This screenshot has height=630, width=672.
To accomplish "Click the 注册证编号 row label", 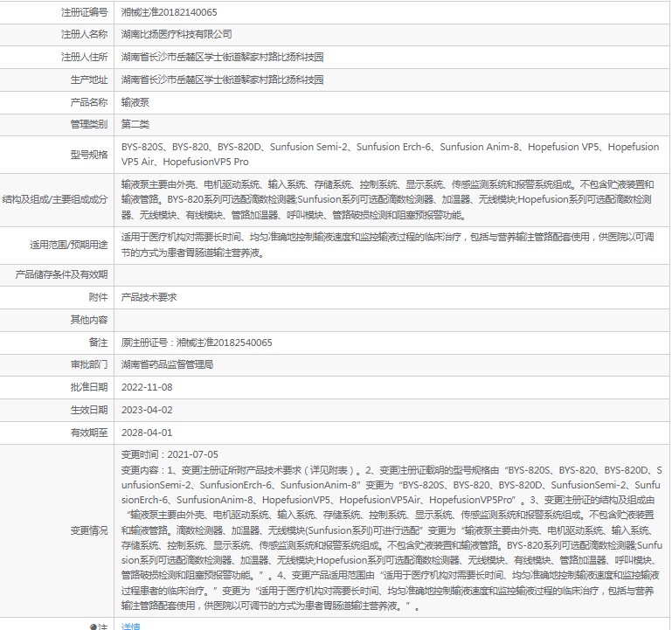I will coord(84,12).
